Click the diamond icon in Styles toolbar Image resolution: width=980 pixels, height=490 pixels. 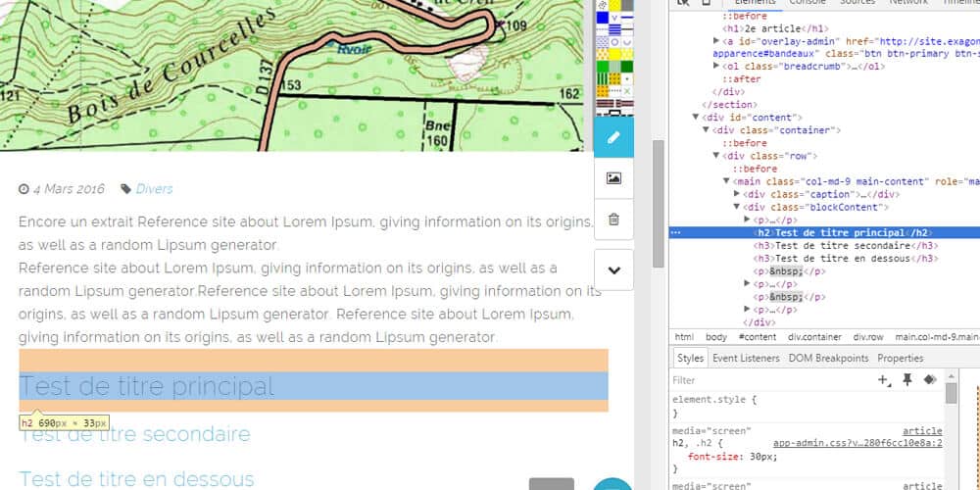tap(929, 380)
